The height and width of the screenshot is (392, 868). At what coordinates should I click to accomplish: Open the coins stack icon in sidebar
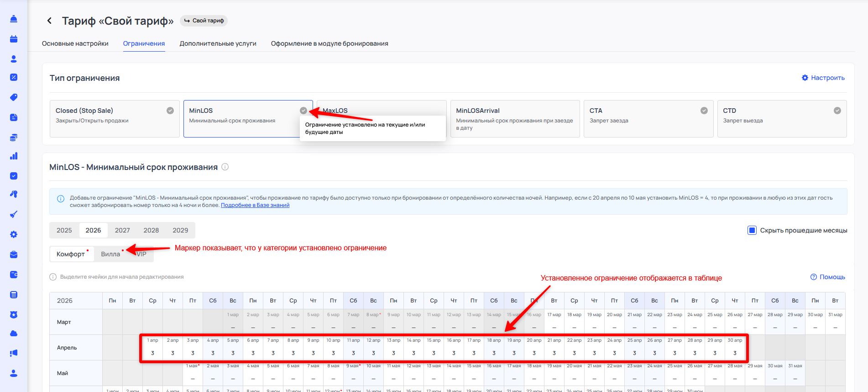click(x=14, y=138)
